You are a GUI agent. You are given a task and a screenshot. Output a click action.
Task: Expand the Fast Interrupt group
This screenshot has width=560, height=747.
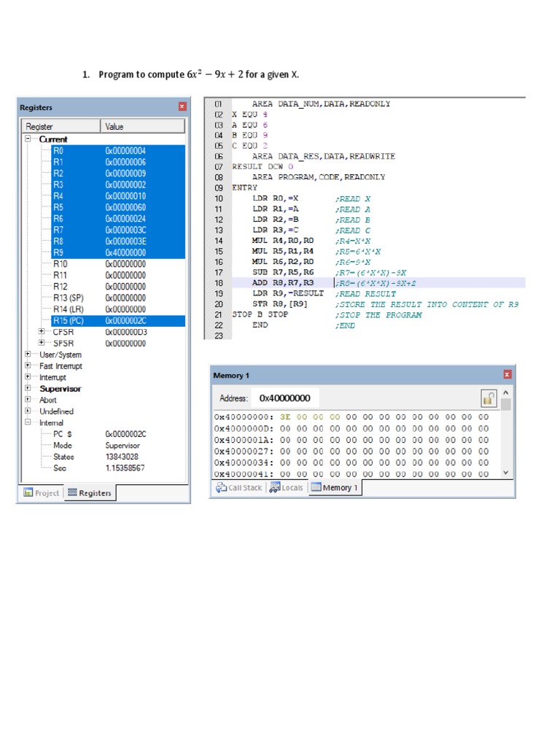[28, 365]
